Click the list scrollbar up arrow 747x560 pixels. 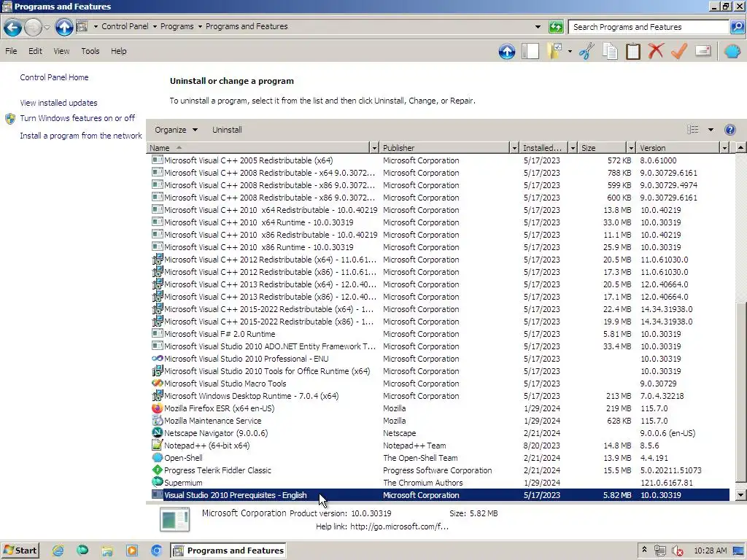[740, 147]
